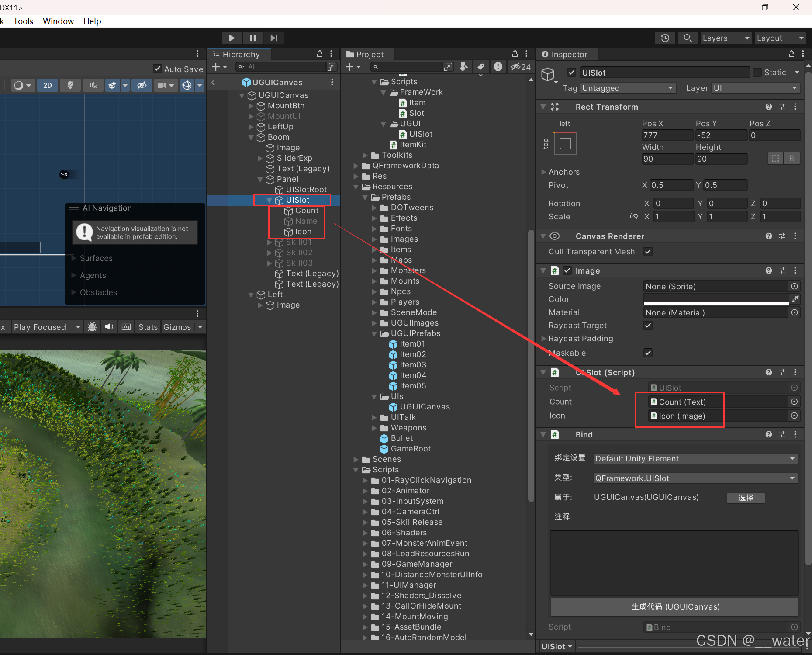Toggle the Maskable checkbox
Screen dimensions: 812x655
point(648,353)
